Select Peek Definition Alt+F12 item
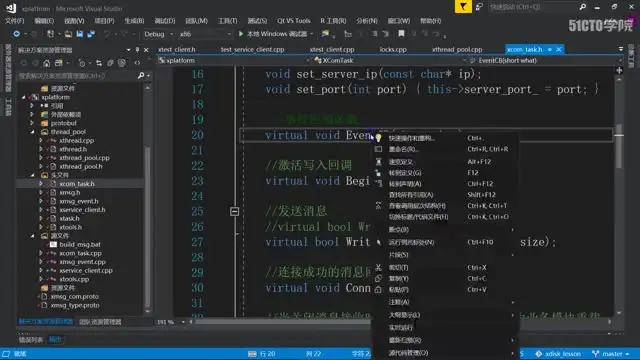Screen dimensions: 640x360 pos(445,162)
